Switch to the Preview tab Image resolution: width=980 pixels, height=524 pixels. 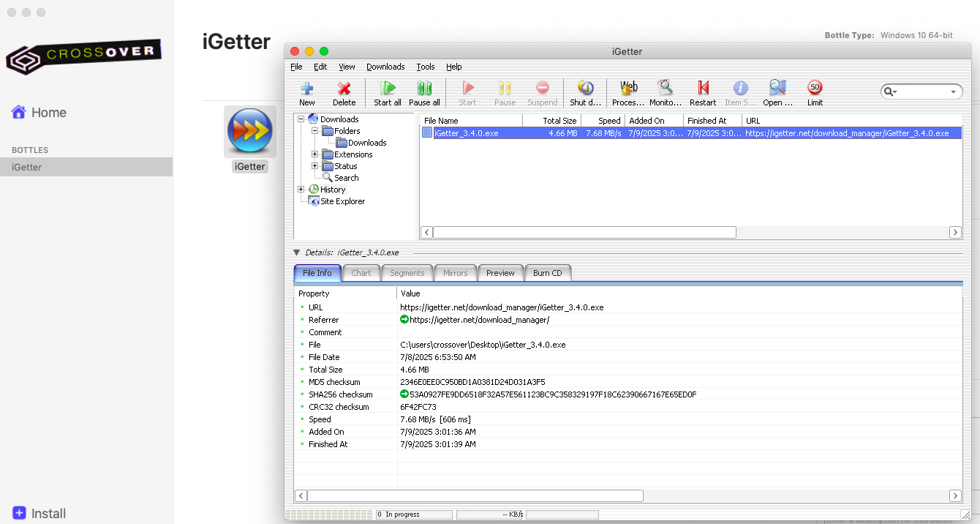pyautogui.click(x=500, y=272)
